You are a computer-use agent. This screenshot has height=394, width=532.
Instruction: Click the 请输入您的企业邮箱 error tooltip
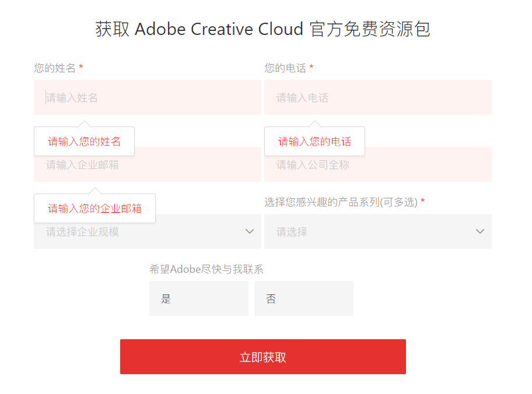tap(94, 209)
